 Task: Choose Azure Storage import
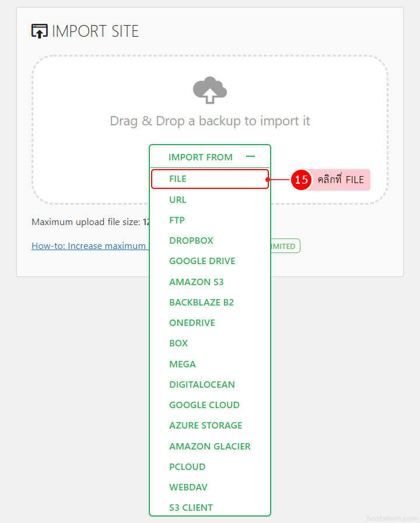click(x=206, y=426)
